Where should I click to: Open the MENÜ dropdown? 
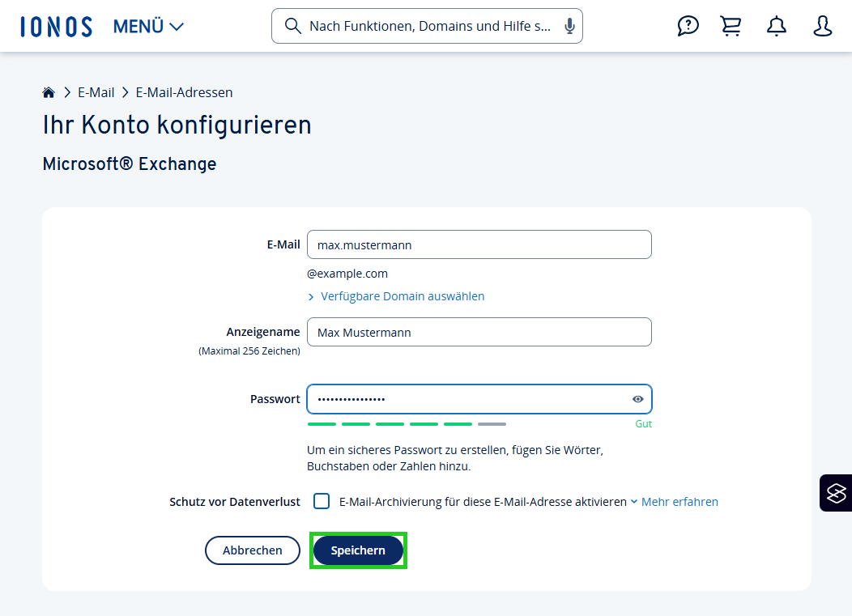pos(148,25)
